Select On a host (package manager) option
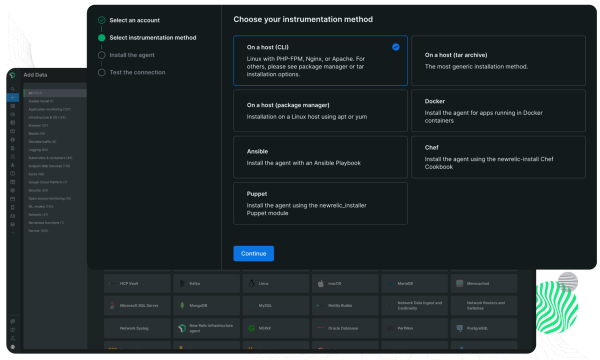Viewport: 600px width, 360px height. click(320, 111)
